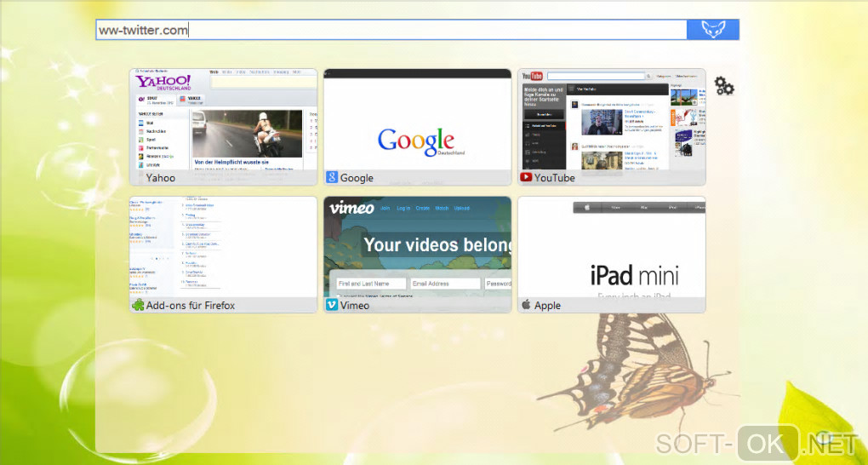Click the "Add-ons für Firefox" label text
This screenshot has height=465, width=868.
point(191,306)
